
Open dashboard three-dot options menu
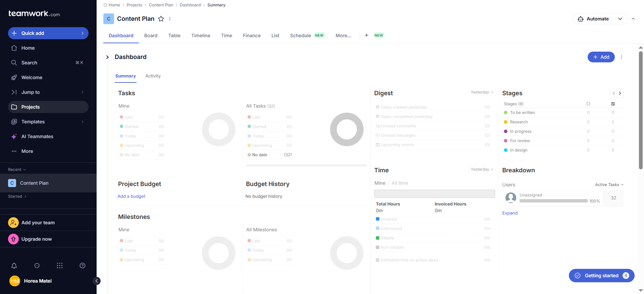621,57
